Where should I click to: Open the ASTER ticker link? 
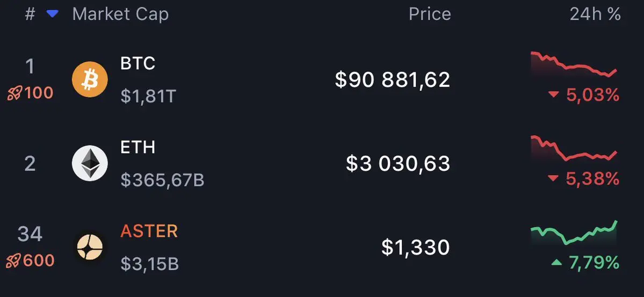pos(149,231)
